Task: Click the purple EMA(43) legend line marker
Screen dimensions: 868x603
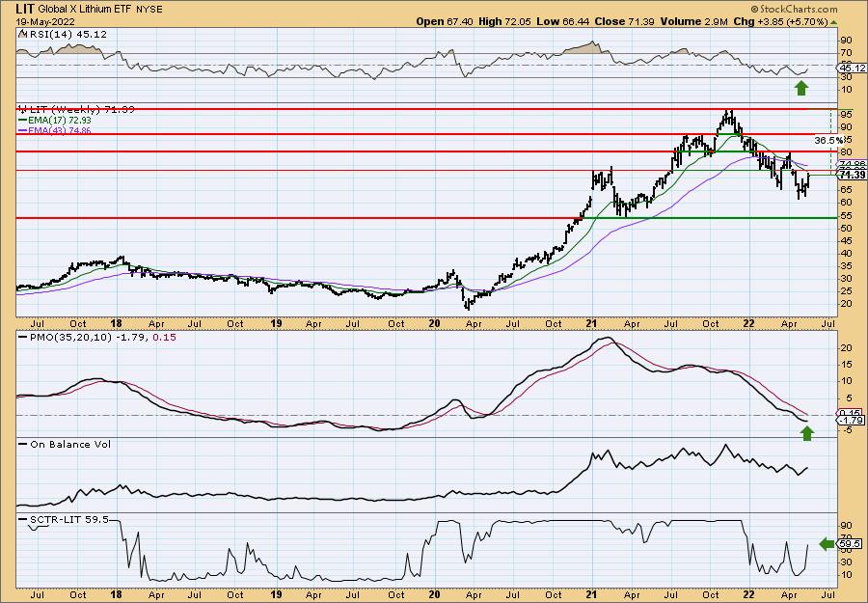Action: point(23,130)
